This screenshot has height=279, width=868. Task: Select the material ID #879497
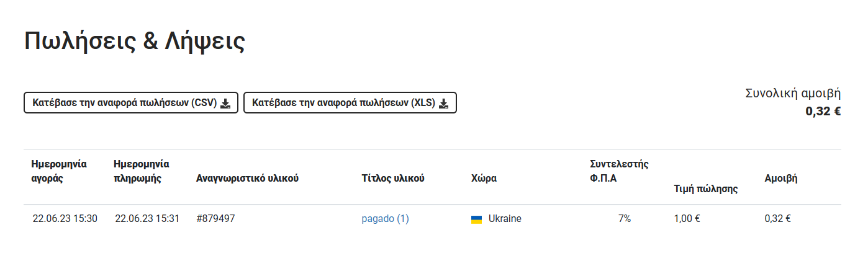215,218
